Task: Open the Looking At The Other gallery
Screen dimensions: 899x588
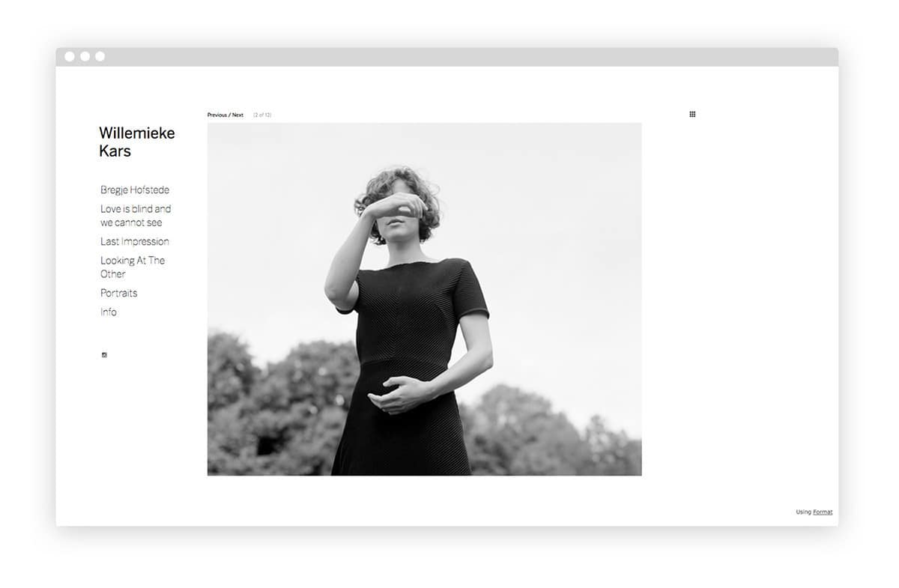Action: point(133,267)
